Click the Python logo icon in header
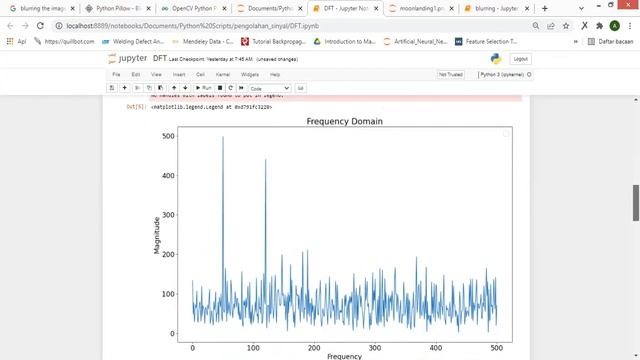Image resolution: width=640 pixels, height=360 pixels. click(x=496, y=59)
